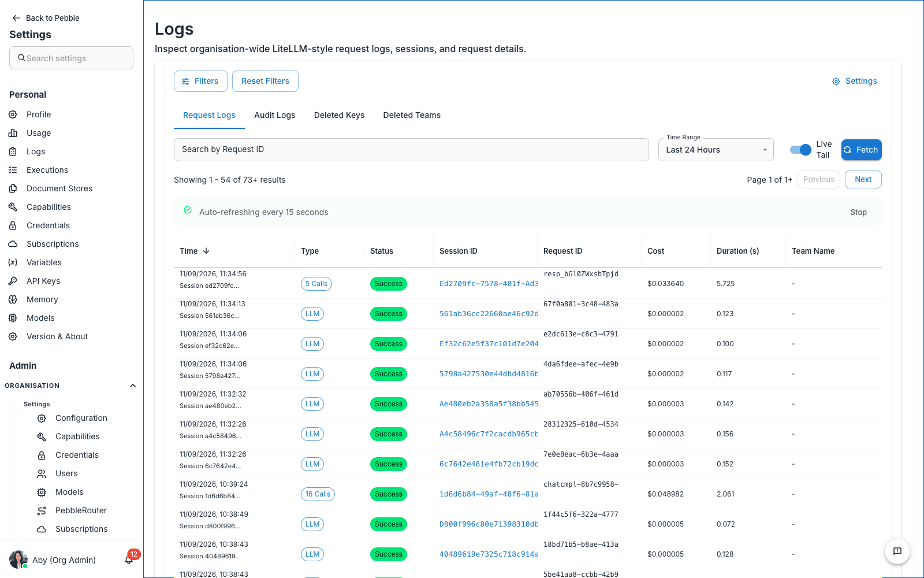Click the Cost column header
Image resolution: width=924 pixels, height=578 pixels.
point(655,251)
